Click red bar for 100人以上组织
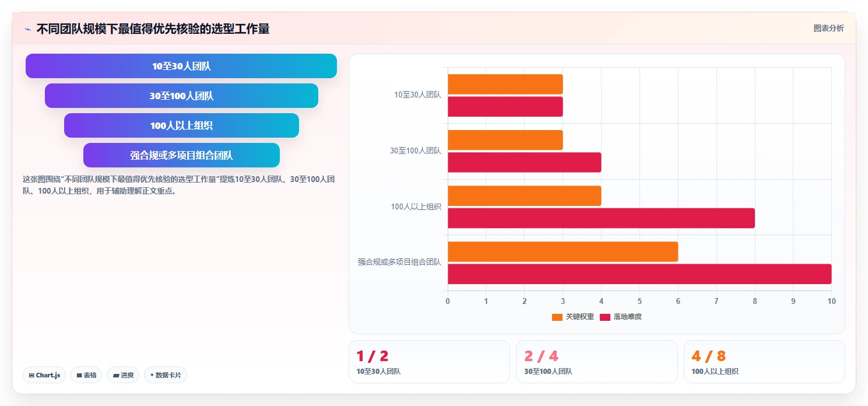Viewport: 868px width, 406px height. [601, 218]
